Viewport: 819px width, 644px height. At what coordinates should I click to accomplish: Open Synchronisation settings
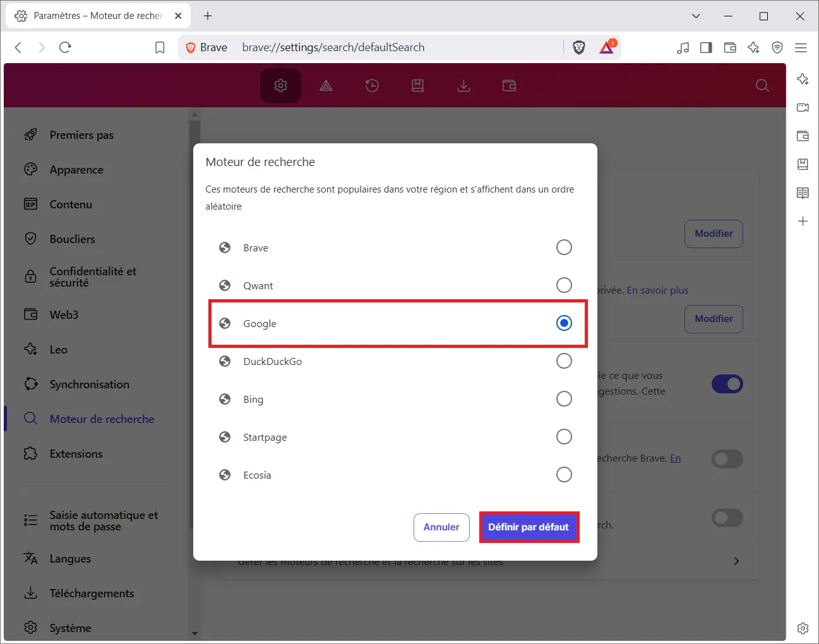coord(89,385)
